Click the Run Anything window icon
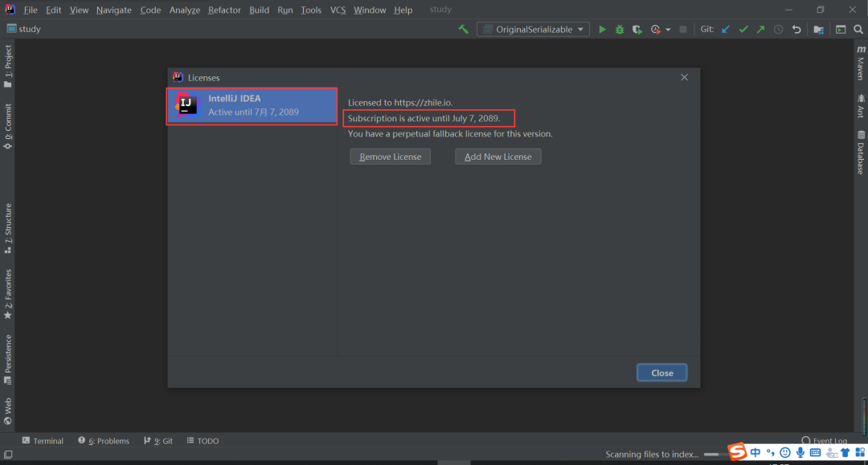This screenshot has width=868, height=465. point(841,29)
